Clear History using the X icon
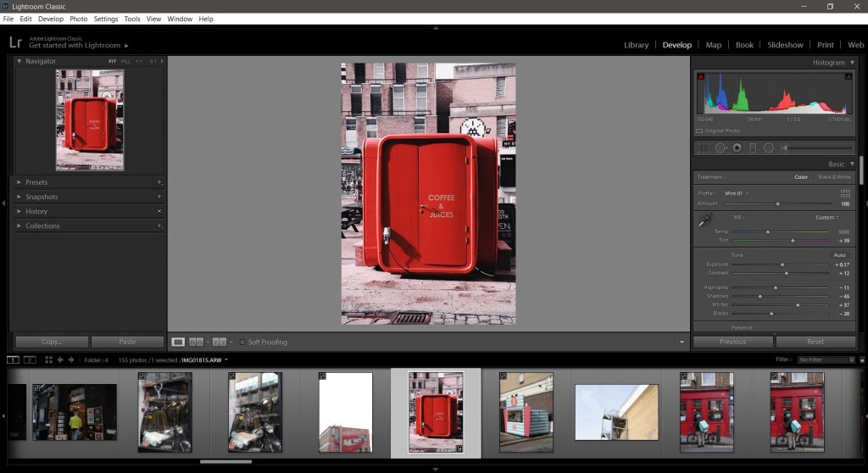This screenshot has width=868, height=473. point(159,211)
